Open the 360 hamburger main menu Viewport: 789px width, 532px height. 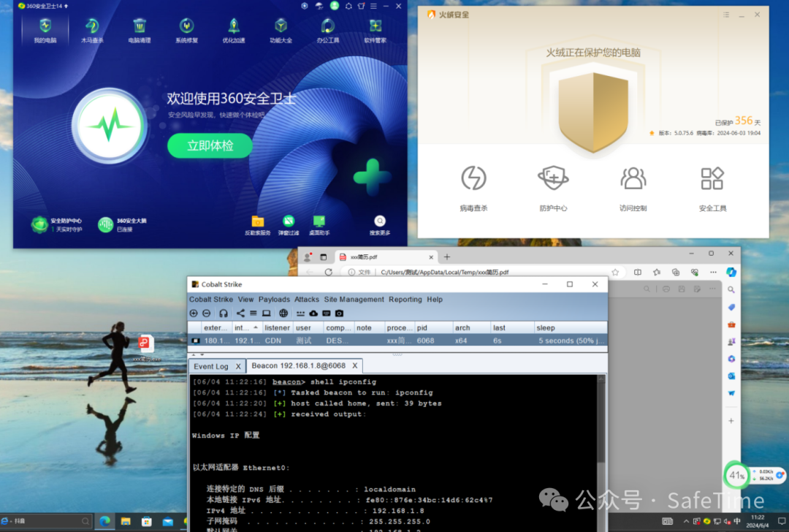tap(373, 6)
